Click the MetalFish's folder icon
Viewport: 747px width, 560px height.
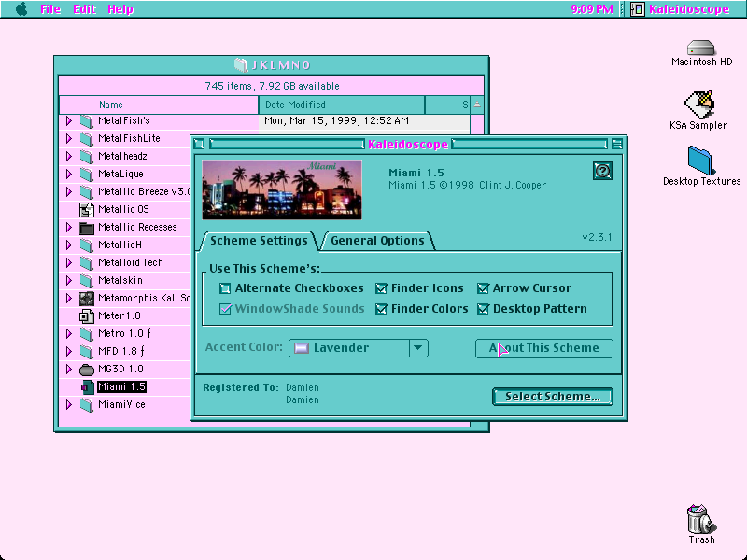point(86,121)
